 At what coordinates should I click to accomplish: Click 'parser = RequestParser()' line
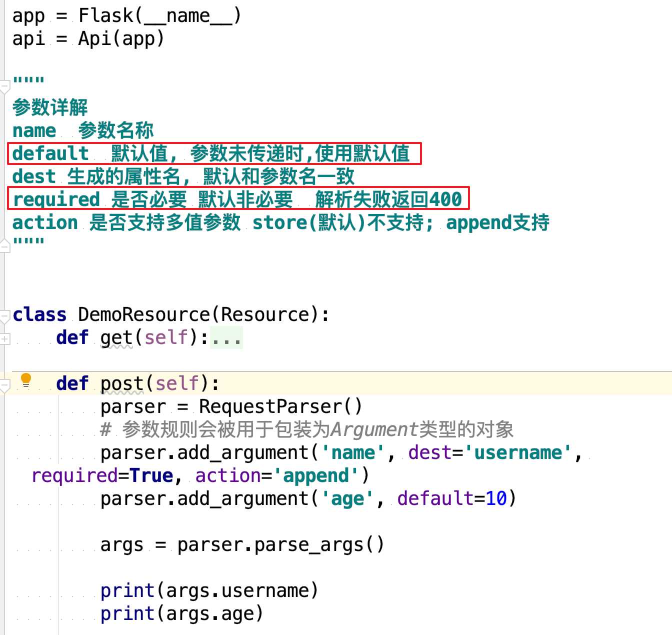tap(231, 406)
